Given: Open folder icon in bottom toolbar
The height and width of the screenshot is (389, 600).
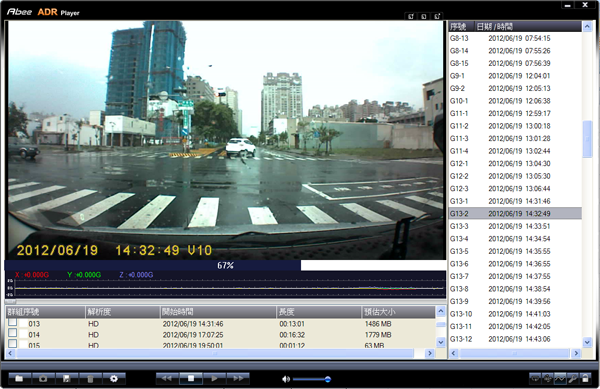Looking at the screenshot, I should pos(20,379).
